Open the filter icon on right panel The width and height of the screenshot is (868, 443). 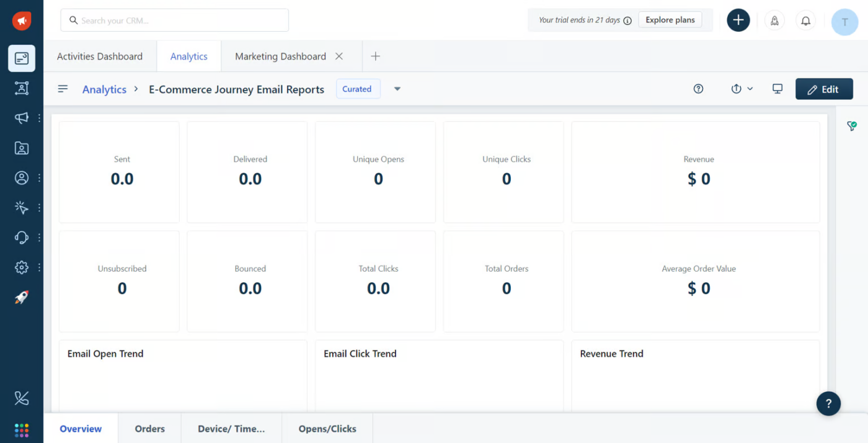point(852,126)
